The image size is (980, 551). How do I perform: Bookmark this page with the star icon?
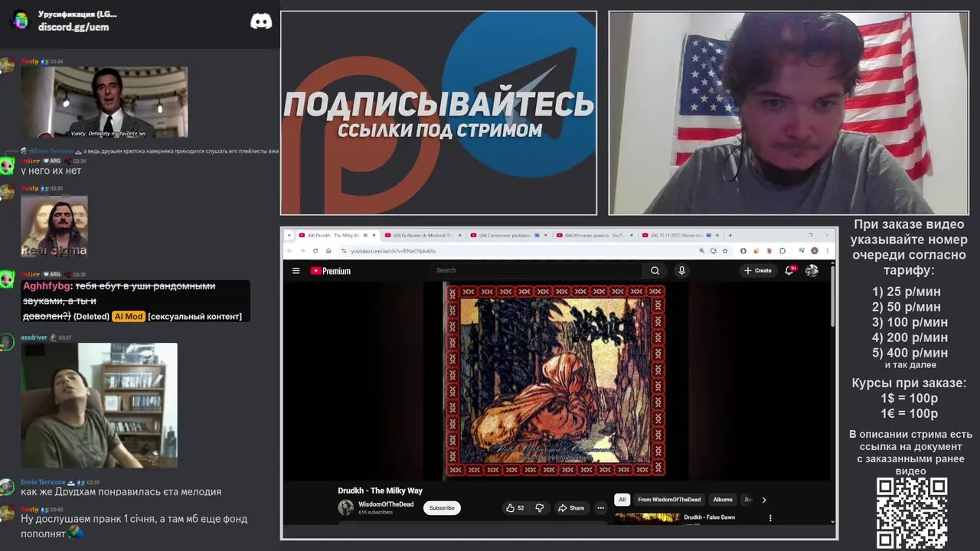pos(725,250)
